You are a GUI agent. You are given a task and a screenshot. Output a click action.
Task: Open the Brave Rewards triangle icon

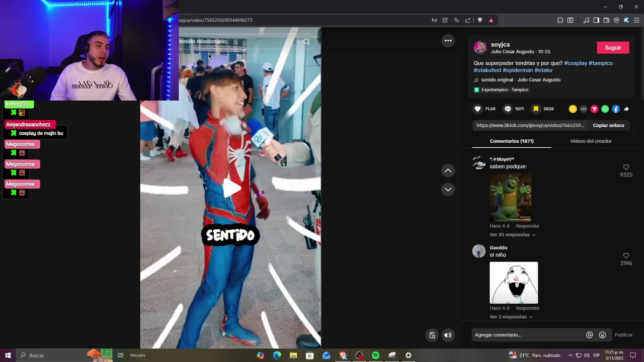[491, 20]
